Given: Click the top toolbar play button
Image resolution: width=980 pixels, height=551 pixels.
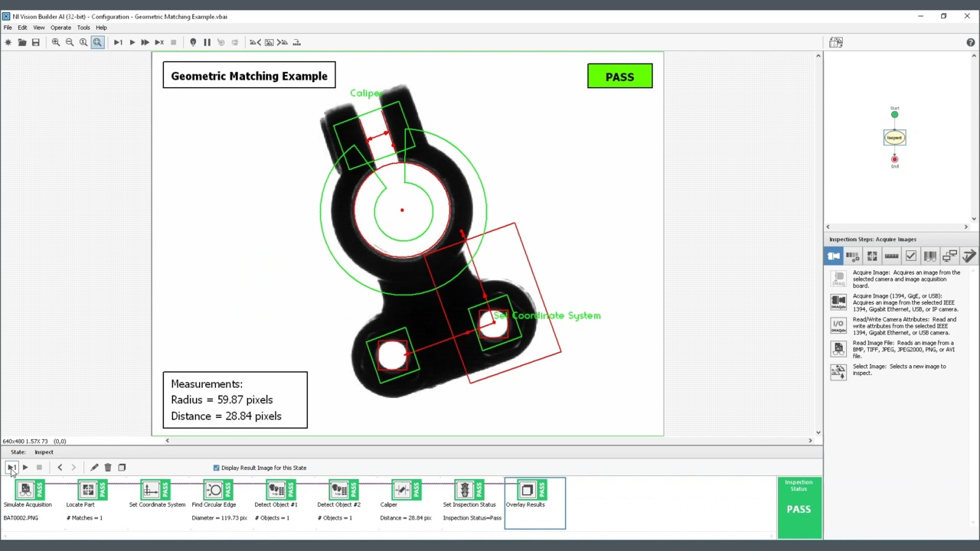Looking at the screenshot, I should (x=132, y=42).
